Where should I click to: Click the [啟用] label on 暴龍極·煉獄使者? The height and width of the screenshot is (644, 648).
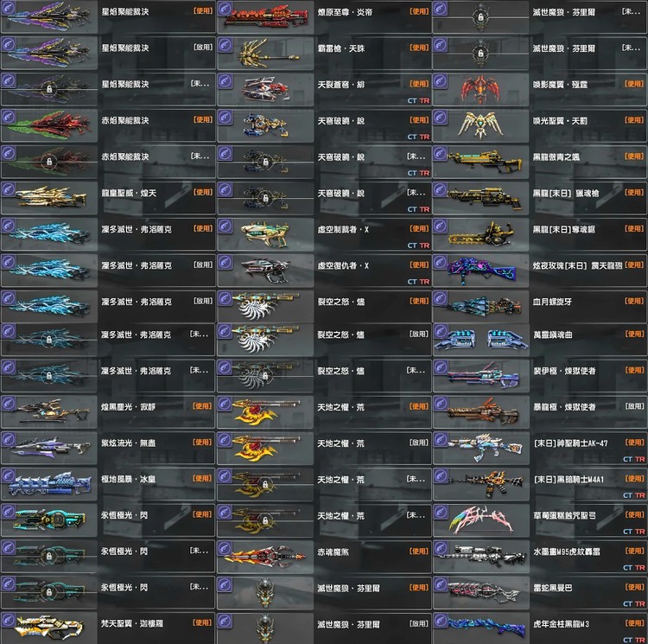(x=635, y=406)
